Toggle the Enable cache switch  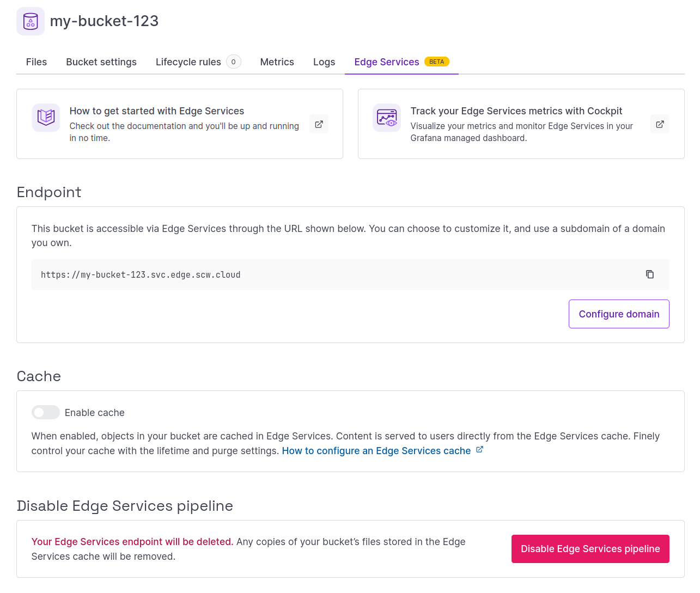46,412
